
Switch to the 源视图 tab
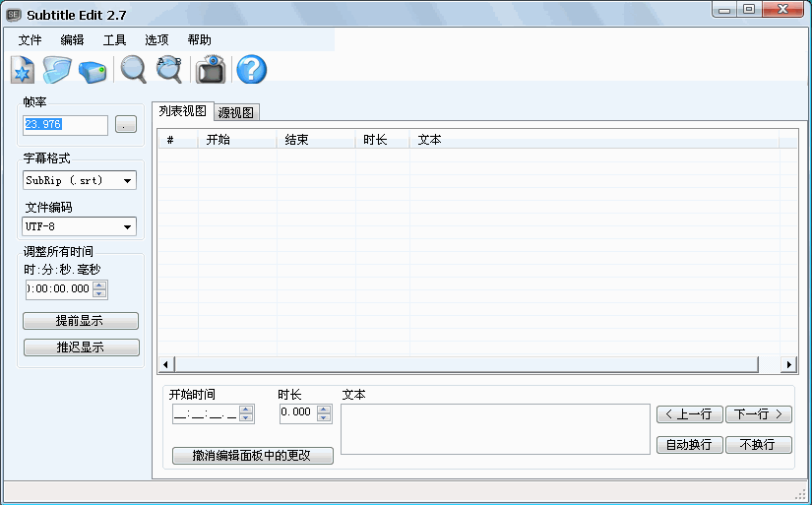[236, 112]
